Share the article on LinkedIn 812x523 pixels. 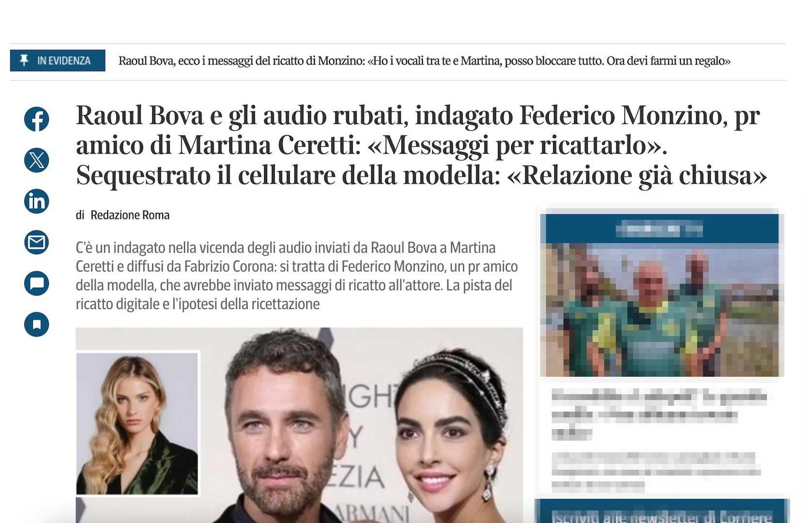(36, 201)
